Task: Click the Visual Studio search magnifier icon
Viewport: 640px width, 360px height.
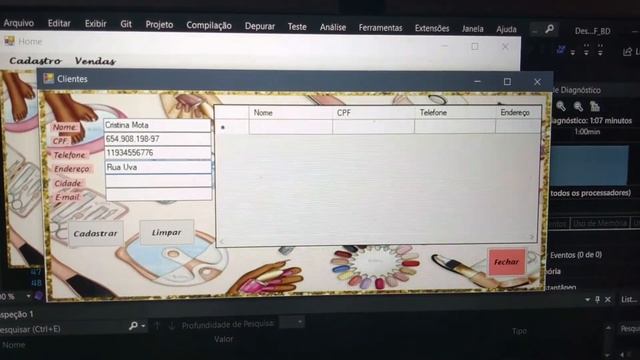Action: (x=549, y=29)
